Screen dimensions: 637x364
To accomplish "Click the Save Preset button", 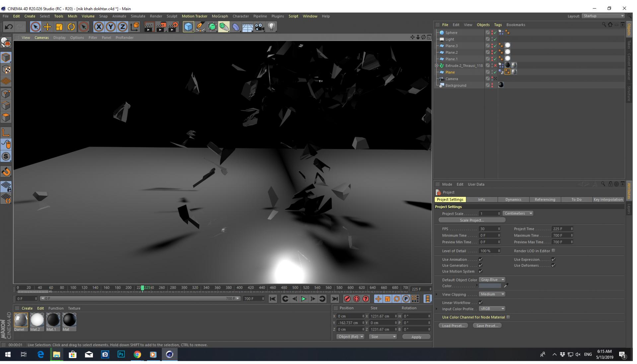I will click(x=487, y=326).
